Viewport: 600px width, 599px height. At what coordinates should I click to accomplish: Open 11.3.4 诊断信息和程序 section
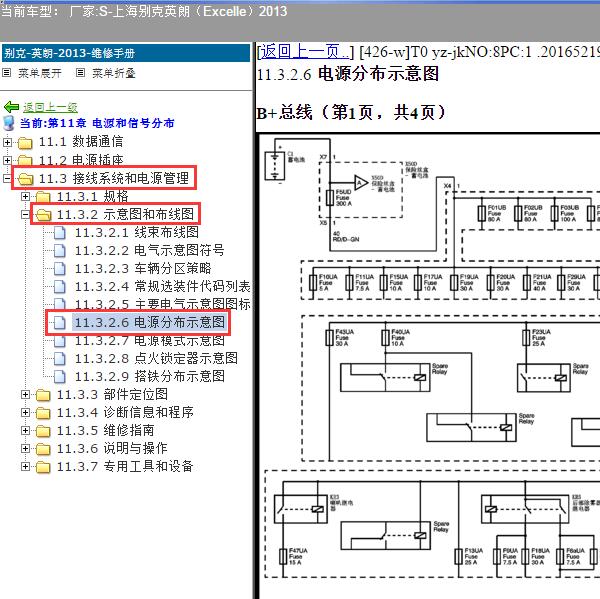click(125, 412)
